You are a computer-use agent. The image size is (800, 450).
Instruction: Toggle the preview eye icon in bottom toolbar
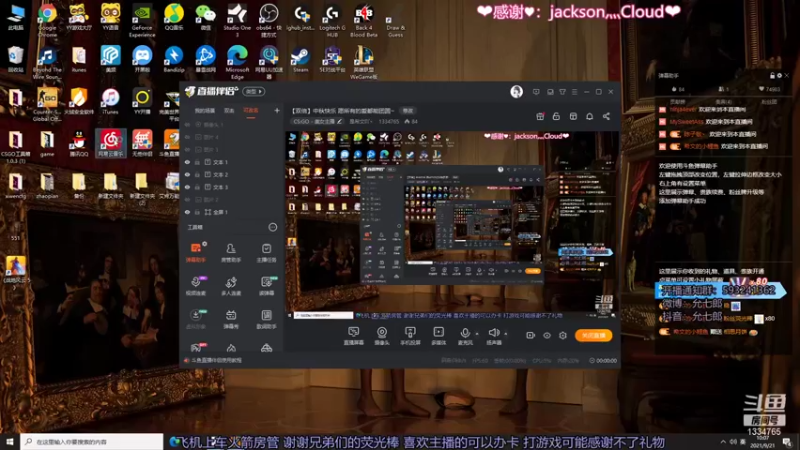pos(546,335)
